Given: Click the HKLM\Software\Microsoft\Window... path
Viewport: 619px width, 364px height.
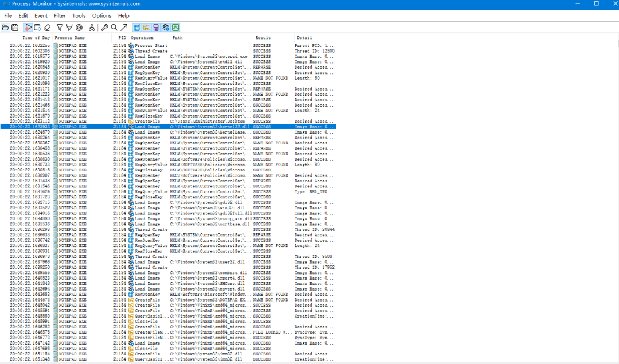Looking at the screenshot, I should (x=210, y=294).
